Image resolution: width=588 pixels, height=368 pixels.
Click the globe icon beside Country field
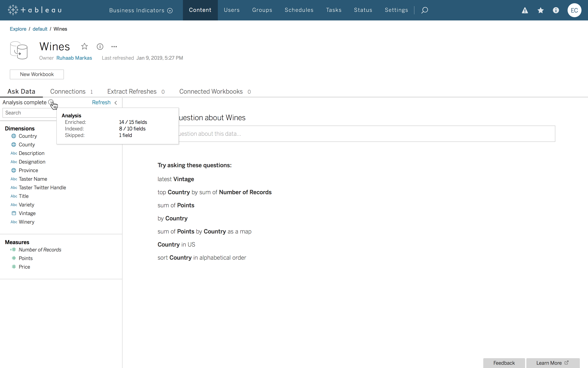(x=14, y=136)
